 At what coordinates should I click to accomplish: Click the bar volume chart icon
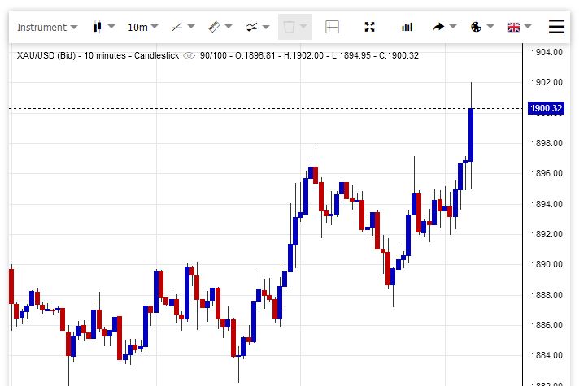[407, 27]
